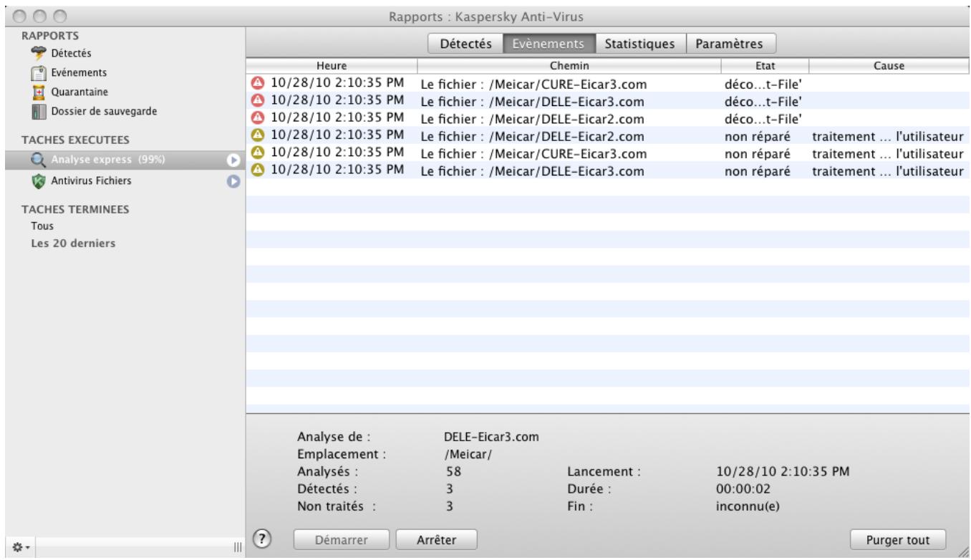Click the sidebar resize grip handle

click(x=238, y=548)
